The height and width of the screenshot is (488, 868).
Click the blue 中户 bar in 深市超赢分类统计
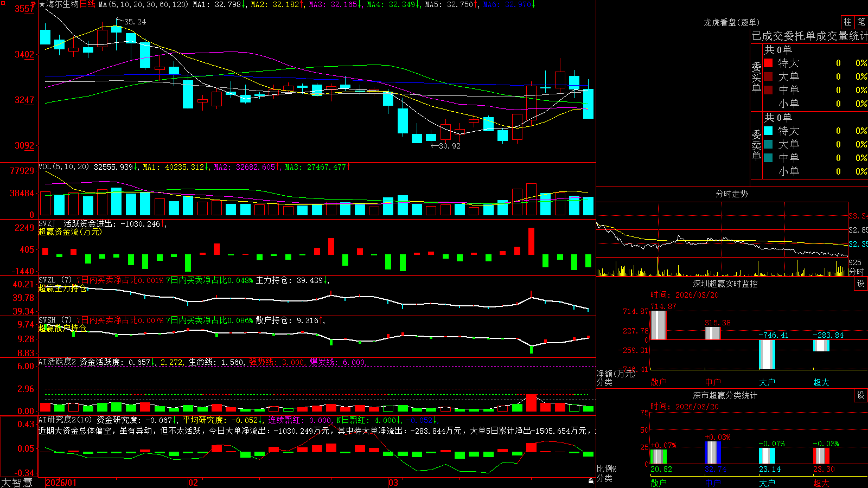tap(712, 453)
